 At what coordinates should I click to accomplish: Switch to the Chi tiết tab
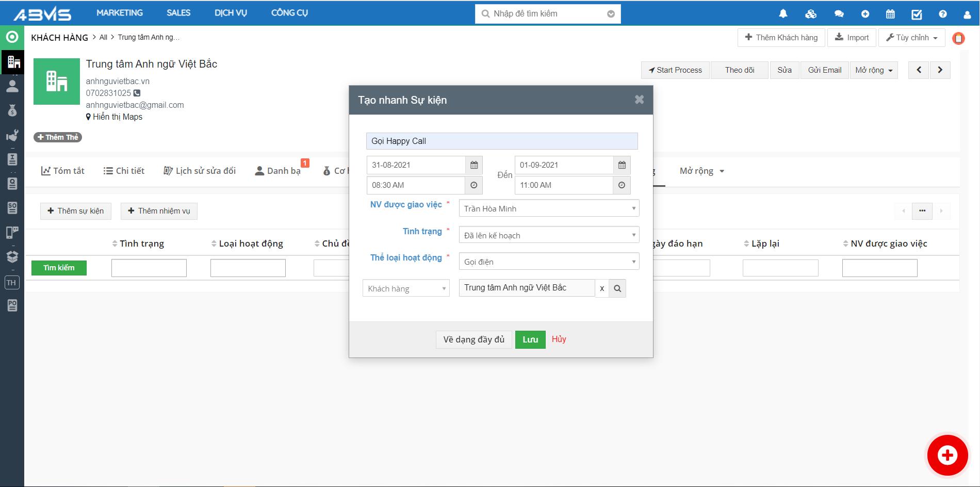tap(124, 171)
